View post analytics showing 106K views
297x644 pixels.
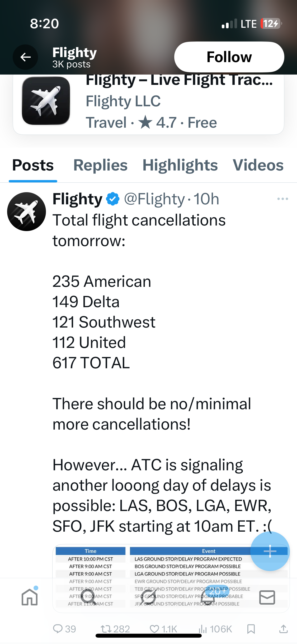point(215,629)
